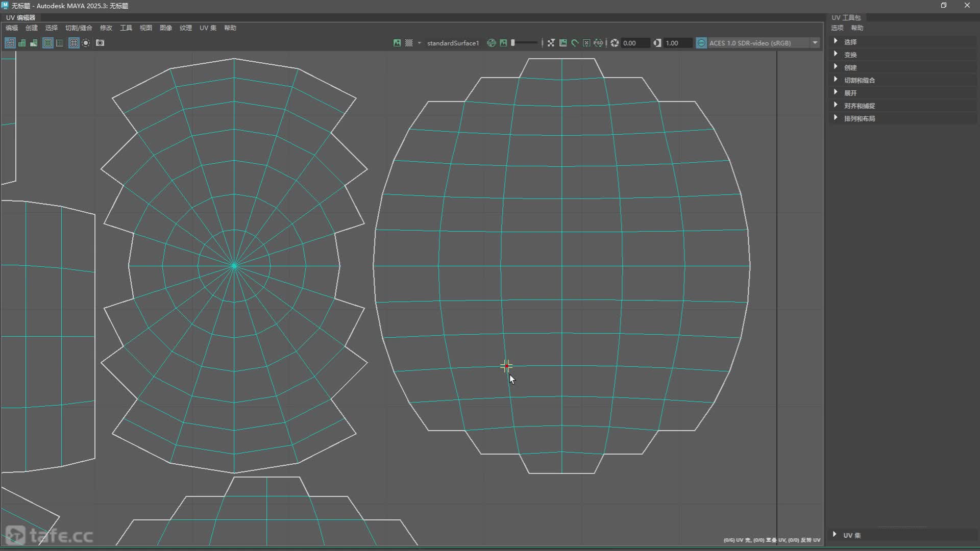Click 选项 in UV toolkit
Image resolution: width=980 pixels, height=551 pixels.
pos(837,28)
